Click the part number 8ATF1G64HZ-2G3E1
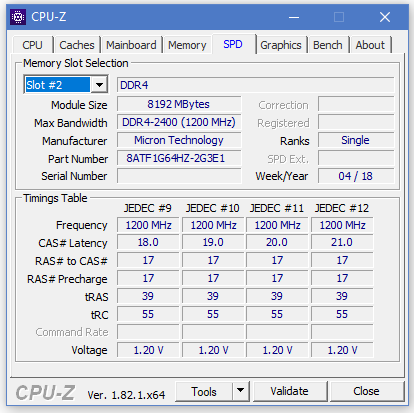 [179, 158]
